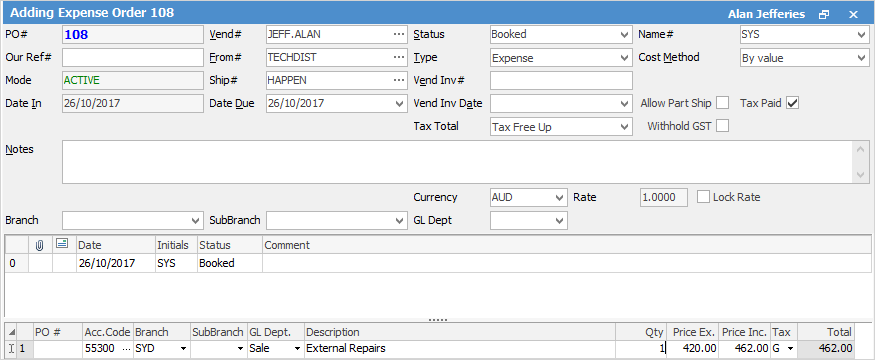
Task: Click the grid corner selector triangle icon
Action: click(12, 333)
